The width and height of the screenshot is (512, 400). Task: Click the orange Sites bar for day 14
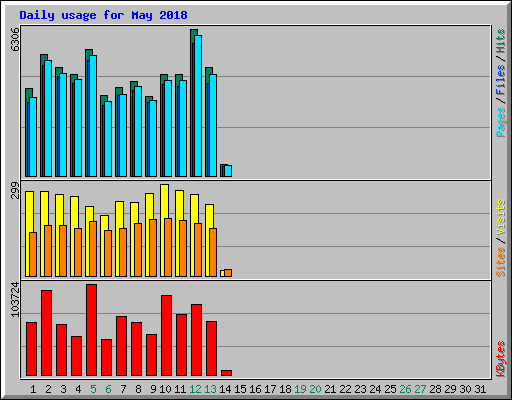[228, 273]
